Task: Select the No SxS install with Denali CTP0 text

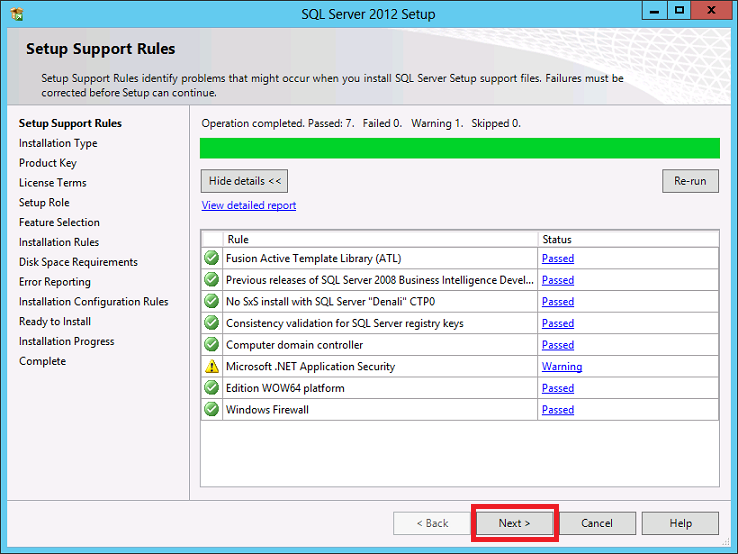Action: tap(330, 302)
